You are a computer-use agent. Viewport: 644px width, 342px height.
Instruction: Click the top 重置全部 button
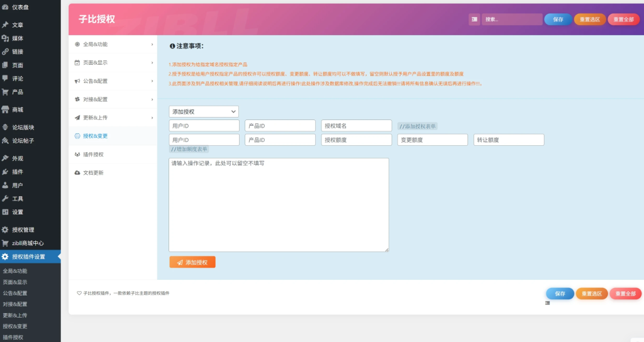623,19
